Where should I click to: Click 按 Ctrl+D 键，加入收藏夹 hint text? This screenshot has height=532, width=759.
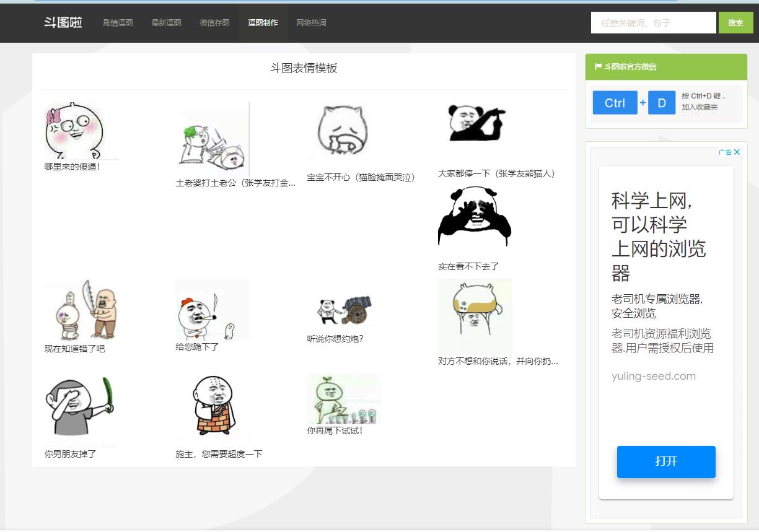(x=703, y=102)
